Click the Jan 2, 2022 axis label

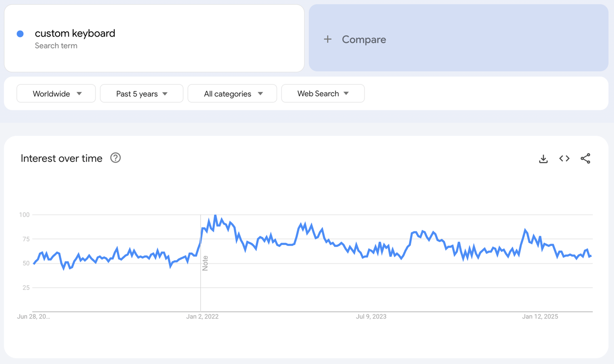click(x=203, y=316)
